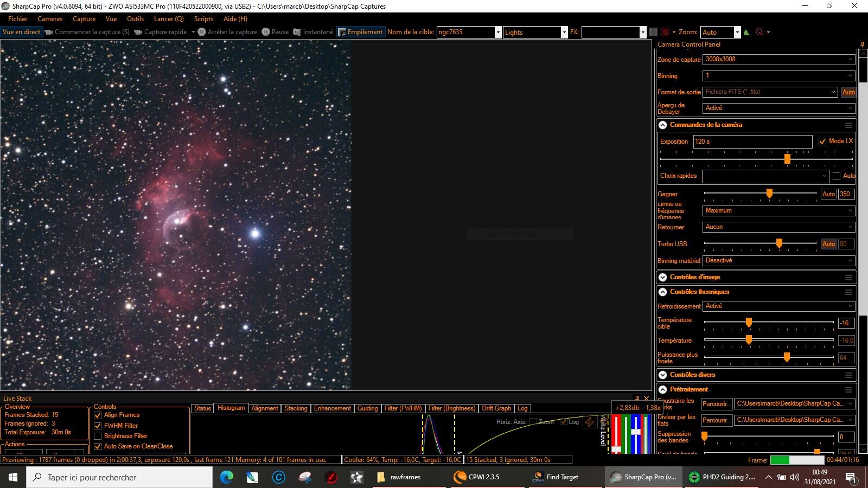Click the Auto button beside Gagner
868x488 pixels.
[x=828, y=194]
